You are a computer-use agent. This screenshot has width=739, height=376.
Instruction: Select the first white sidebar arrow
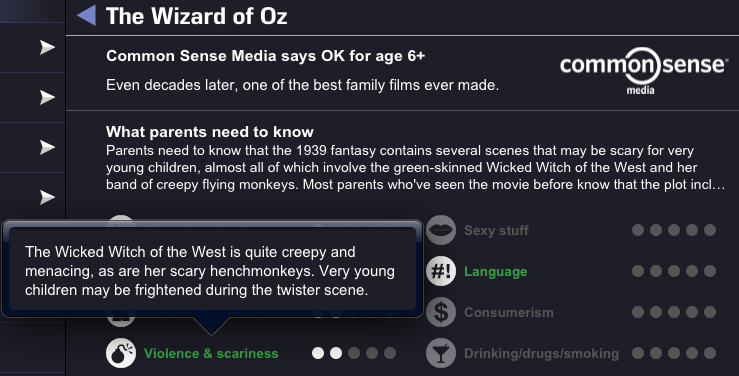(x=47, y=47)
